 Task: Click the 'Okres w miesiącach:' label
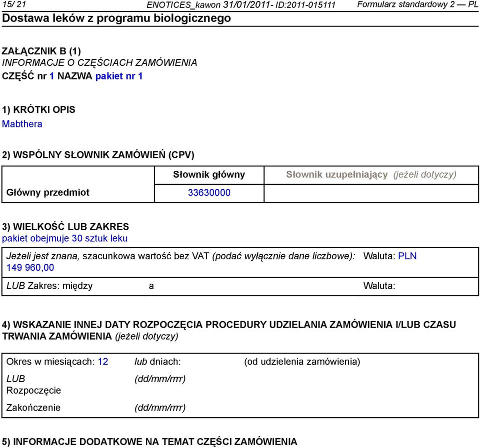pyautogui.click(x=51, y=362)
